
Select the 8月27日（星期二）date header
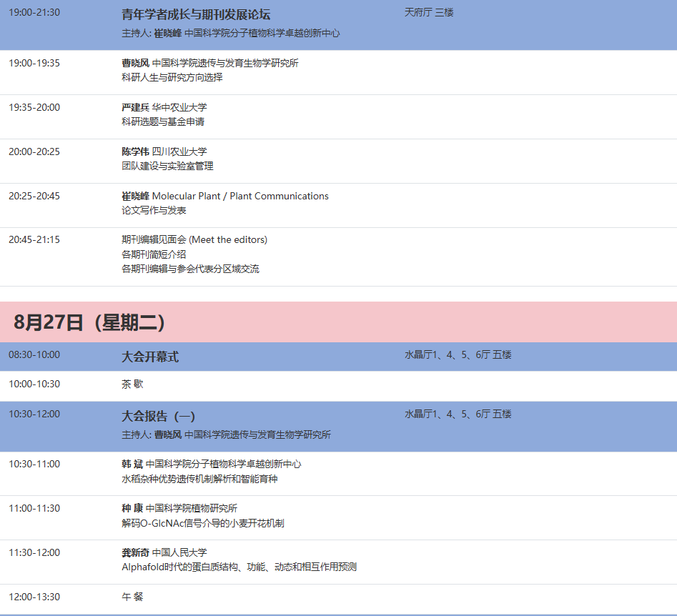click(90, 322)
